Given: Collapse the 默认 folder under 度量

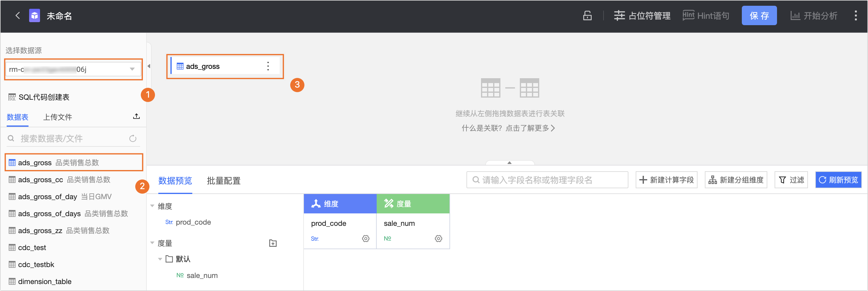Looking at the screenshot, I should (x=160, y=259).
